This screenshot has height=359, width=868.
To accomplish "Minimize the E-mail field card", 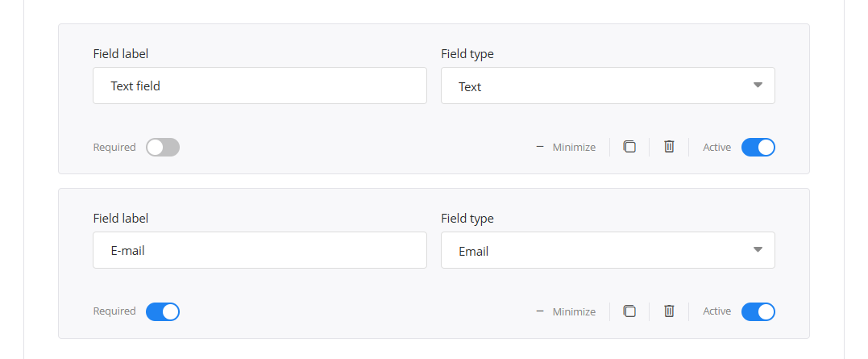I will tap(566, 311).
